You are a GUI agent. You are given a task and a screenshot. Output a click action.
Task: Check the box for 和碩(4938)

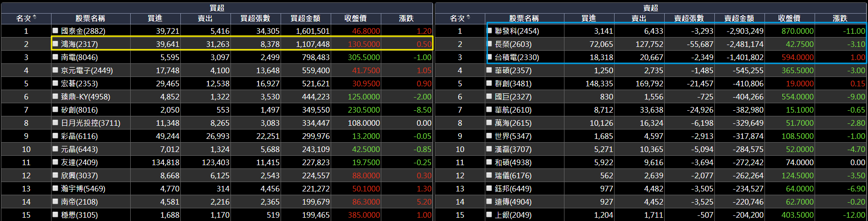pos(490,162)
